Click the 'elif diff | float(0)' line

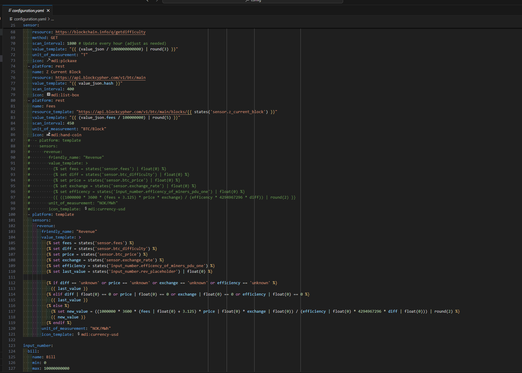tap(178, 294)
